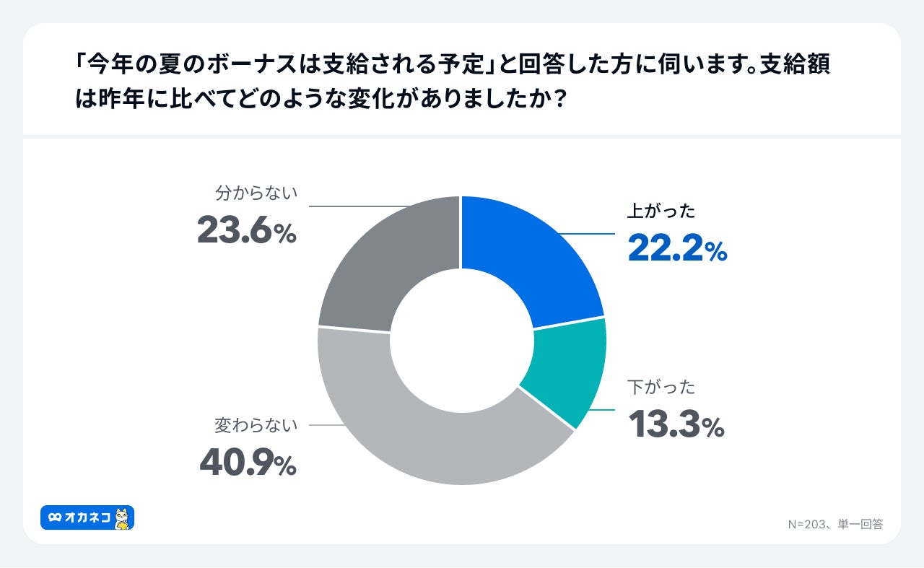Click the 下がった category label
924x568 pixels.
[661, 388]
